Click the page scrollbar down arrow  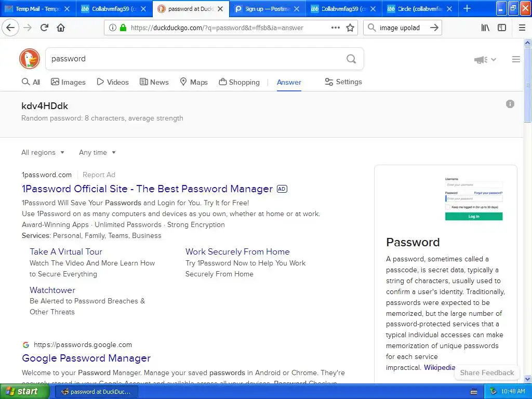[x=528, y=379]
